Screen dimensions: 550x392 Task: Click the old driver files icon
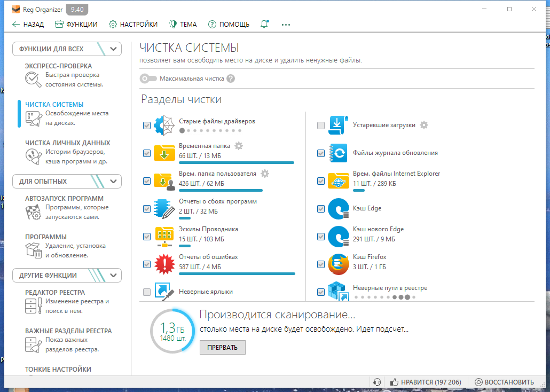[164, 126]
